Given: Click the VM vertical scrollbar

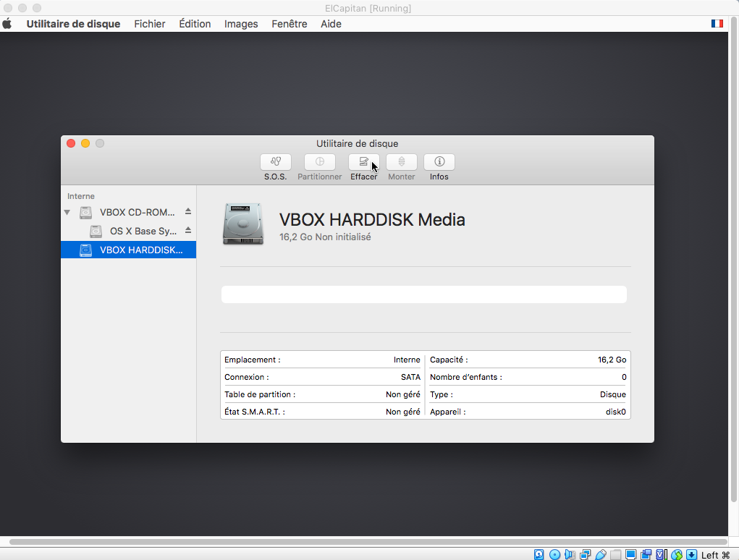Looking at the screenshot, I should 734,260.
